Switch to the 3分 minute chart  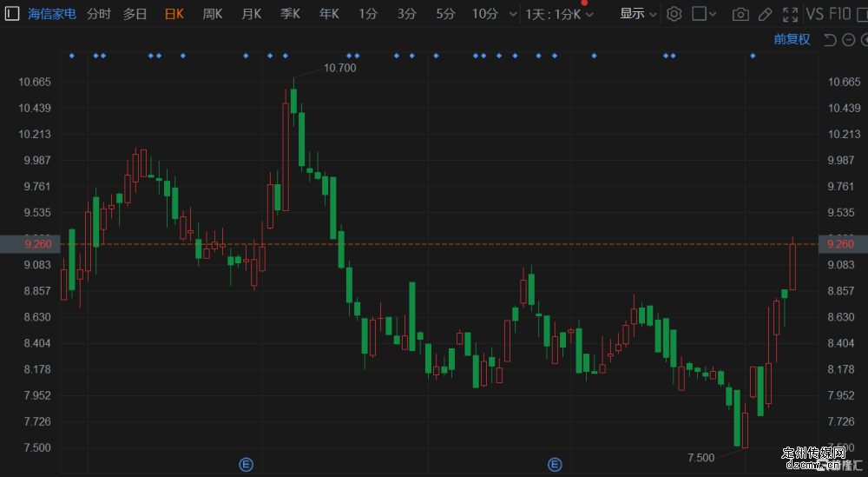(406, 14)
